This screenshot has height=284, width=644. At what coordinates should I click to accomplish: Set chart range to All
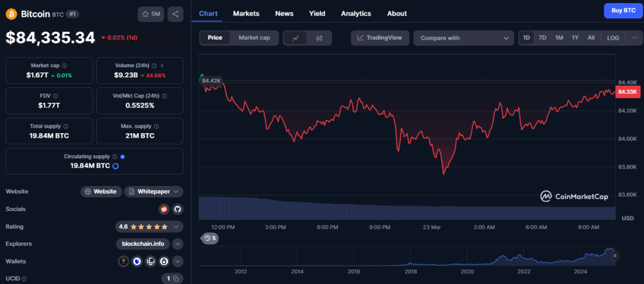click(x=591, y=38)
